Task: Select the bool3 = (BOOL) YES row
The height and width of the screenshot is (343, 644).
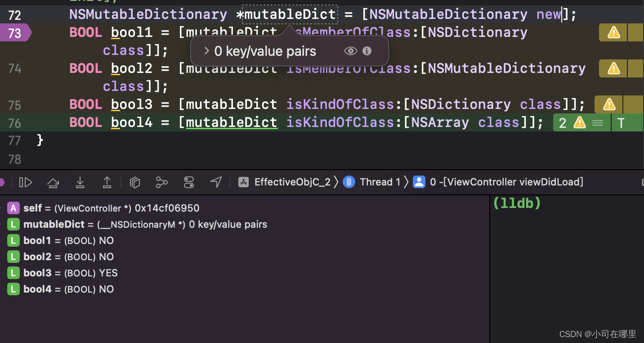Action: tap(244, 273)
